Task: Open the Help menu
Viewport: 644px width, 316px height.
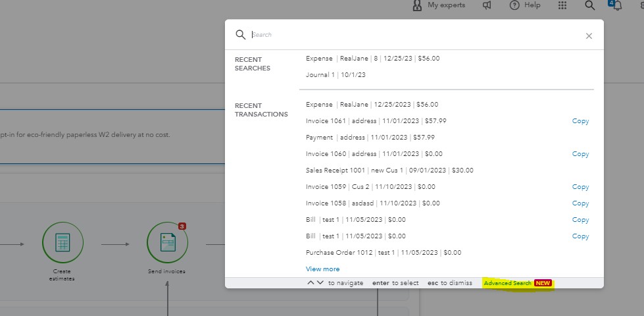Action: click(x=525, y=5)
